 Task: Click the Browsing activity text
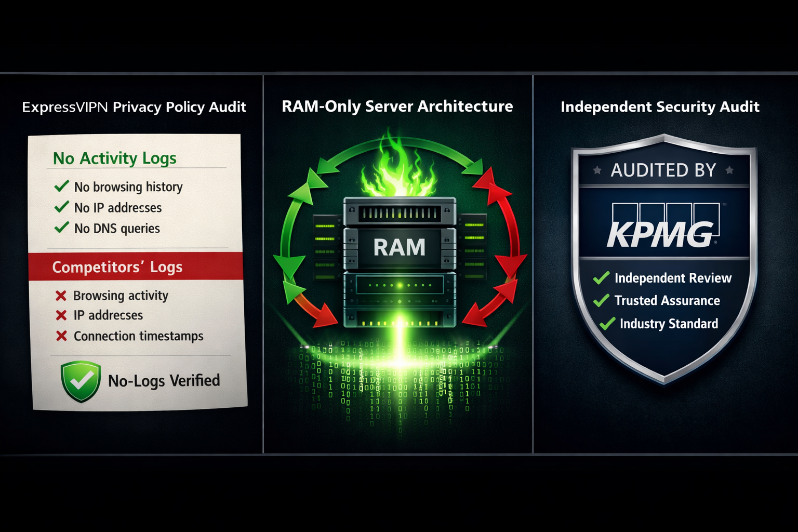pyautogui.click(x=121, y=296)
